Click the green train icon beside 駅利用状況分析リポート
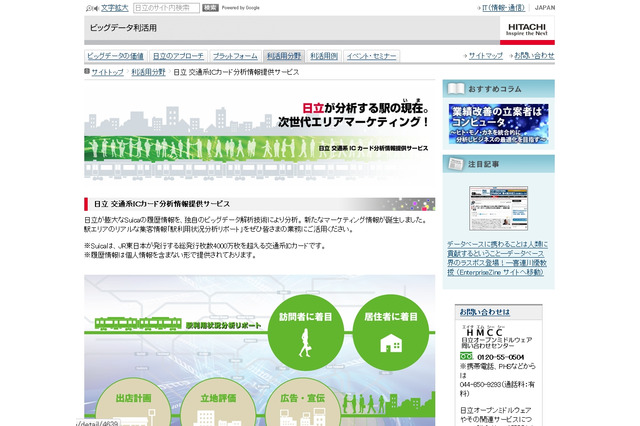This screenshot has height=426, width=640. coord(138,324)
